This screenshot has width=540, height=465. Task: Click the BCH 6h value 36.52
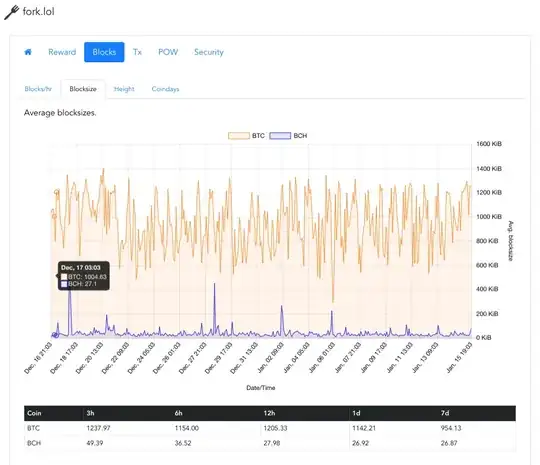click(x=183, y=443)
